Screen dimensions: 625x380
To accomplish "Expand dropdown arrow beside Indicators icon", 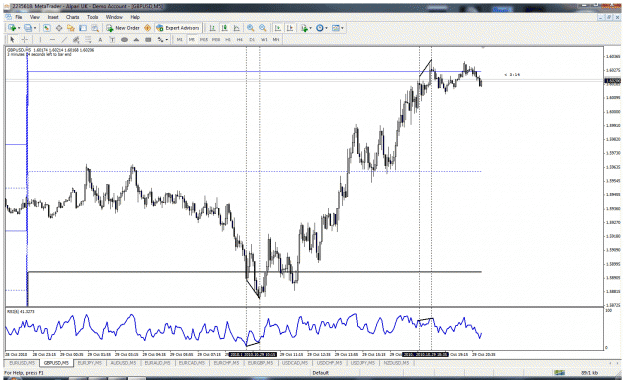I will [x=311, y=28].
